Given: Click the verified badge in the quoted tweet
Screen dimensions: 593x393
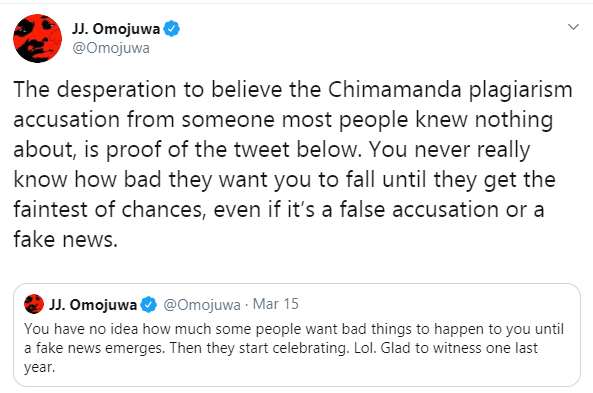Looking at the screenshot, I should coord(149,304).
